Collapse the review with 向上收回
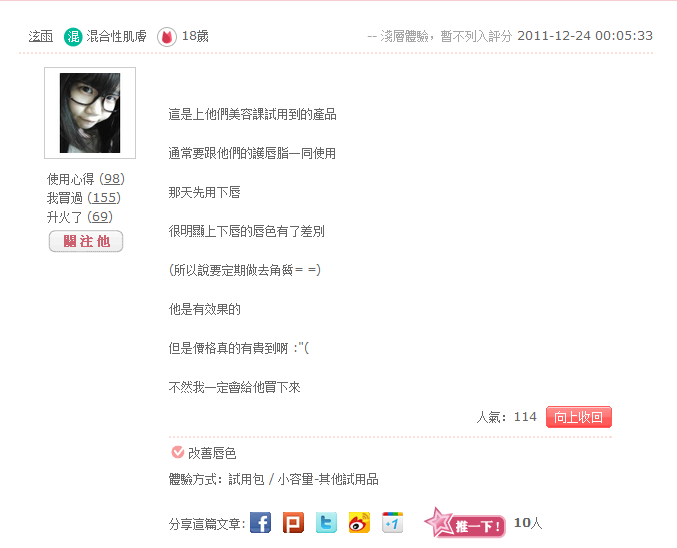This screenshot has width=677, height=548. click(579, 417)
